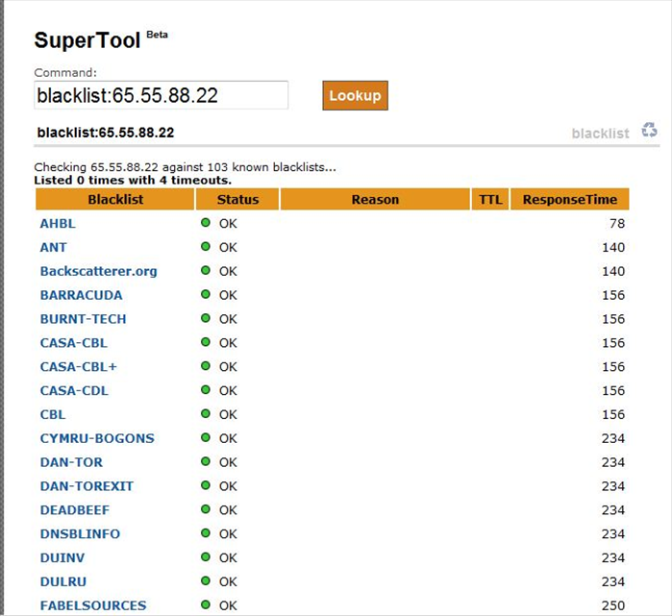The image size is (672, 616).
Task: Click the bold blacklist:65.55.88.22 result heading
Action: pos(106,133)
